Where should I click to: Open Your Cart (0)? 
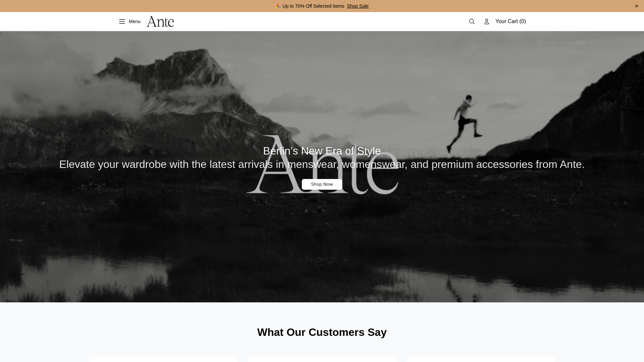pyautogui.click(x=511, y=21)
